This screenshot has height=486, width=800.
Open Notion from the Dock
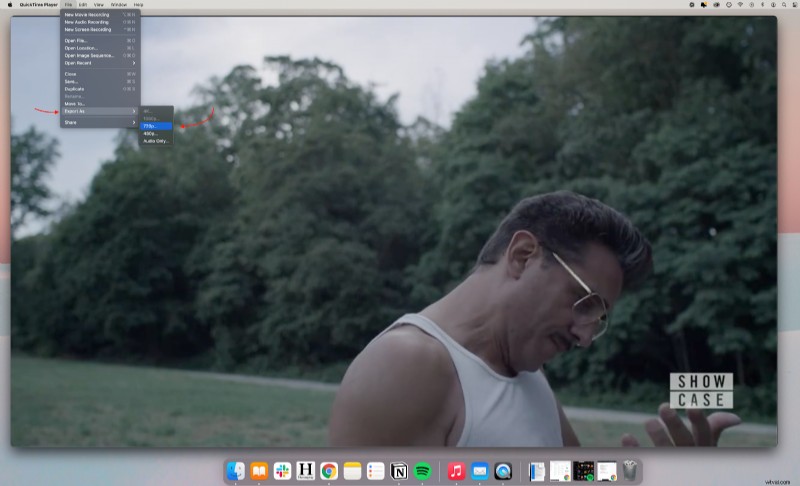click(x=399, y=471)
